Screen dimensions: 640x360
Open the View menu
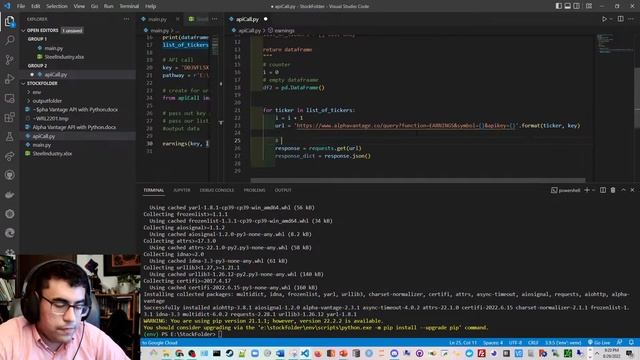coord(79,6)
